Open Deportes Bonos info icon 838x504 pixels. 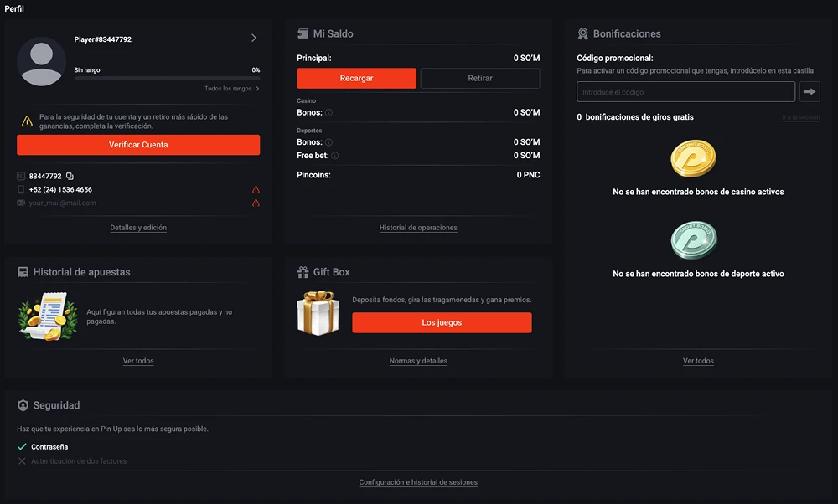click(x=328, y=143)
